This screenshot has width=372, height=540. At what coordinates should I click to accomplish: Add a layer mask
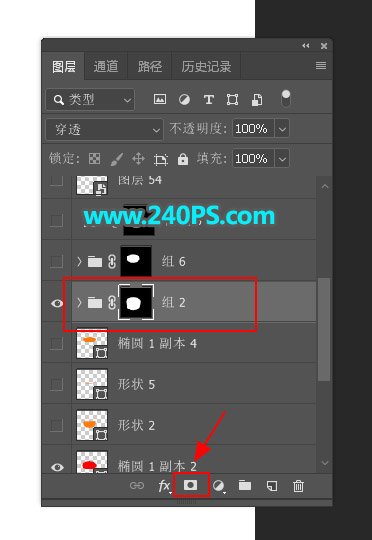click(190, 485)
